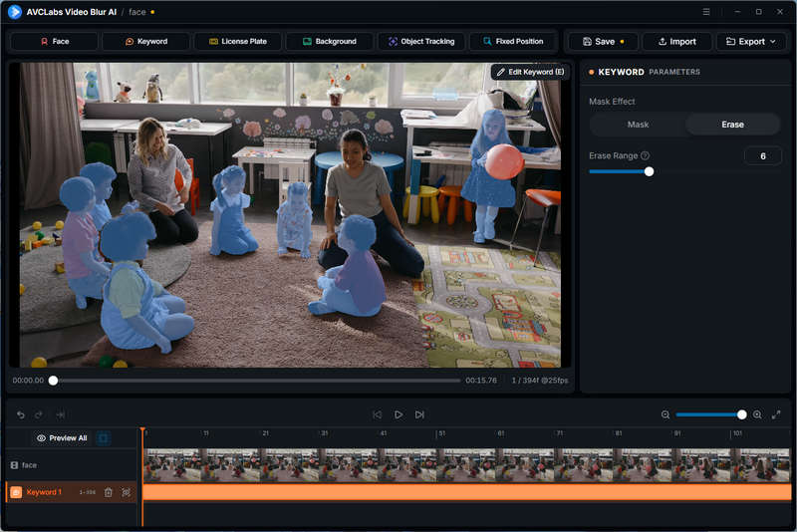
Task: Undo the last action
Action: pos(21,415)
